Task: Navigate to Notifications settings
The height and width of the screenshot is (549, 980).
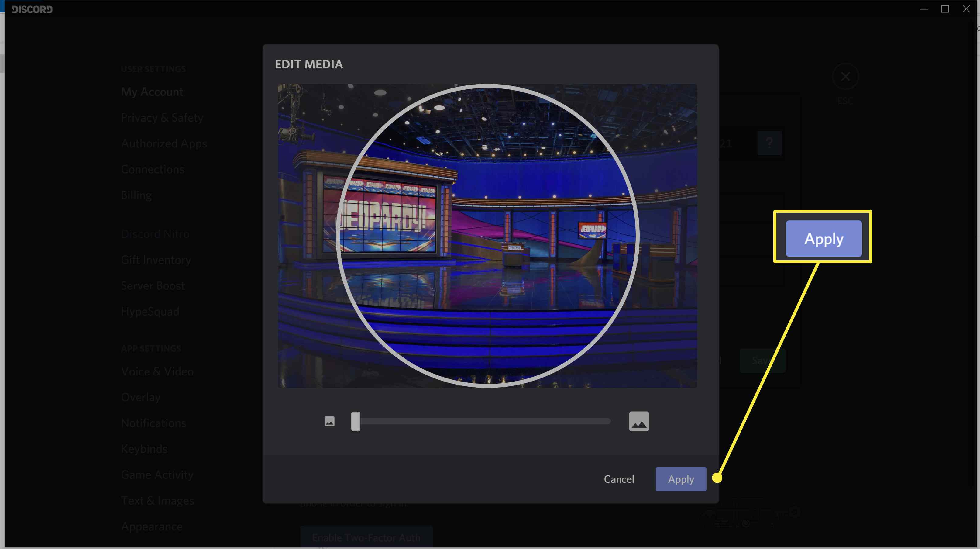Action: click(153, 422)
